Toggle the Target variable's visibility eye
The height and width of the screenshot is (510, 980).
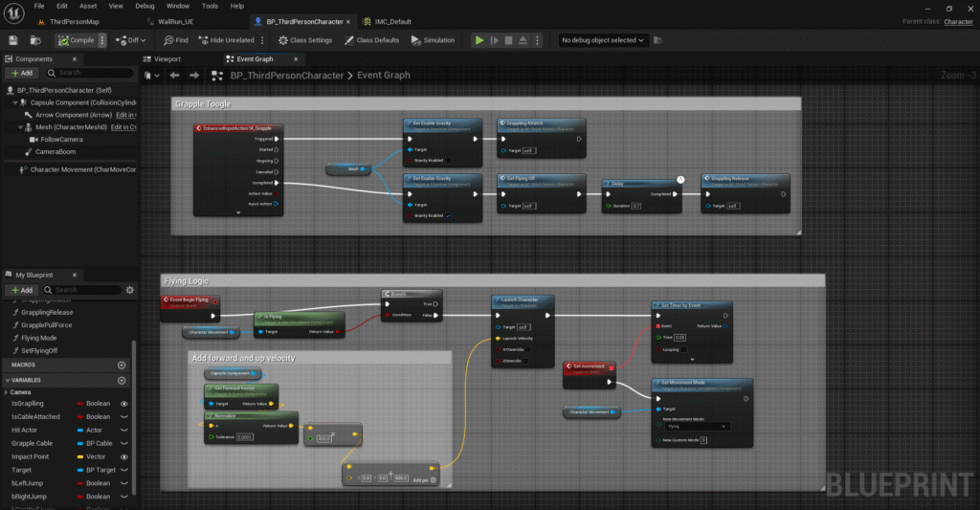(124, 470)
